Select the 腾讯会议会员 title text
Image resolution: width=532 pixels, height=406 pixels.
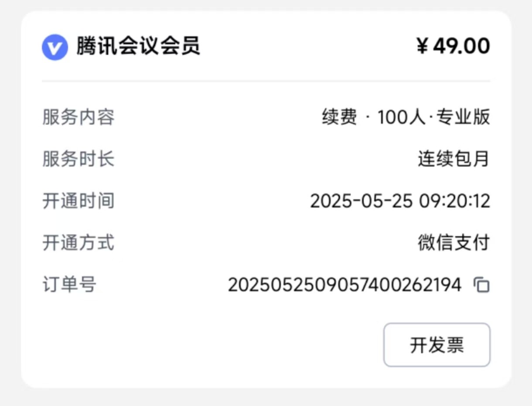coord(138,46)
